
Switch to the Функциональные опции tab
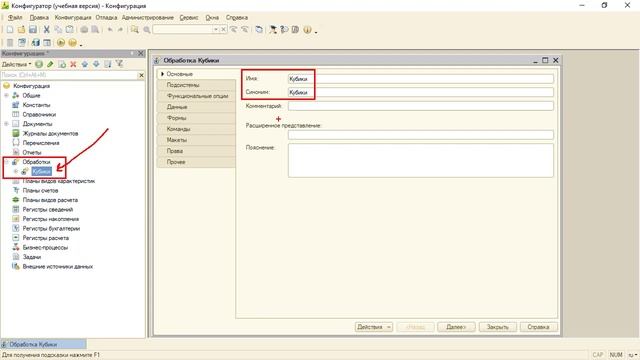[x=196, y=96]
